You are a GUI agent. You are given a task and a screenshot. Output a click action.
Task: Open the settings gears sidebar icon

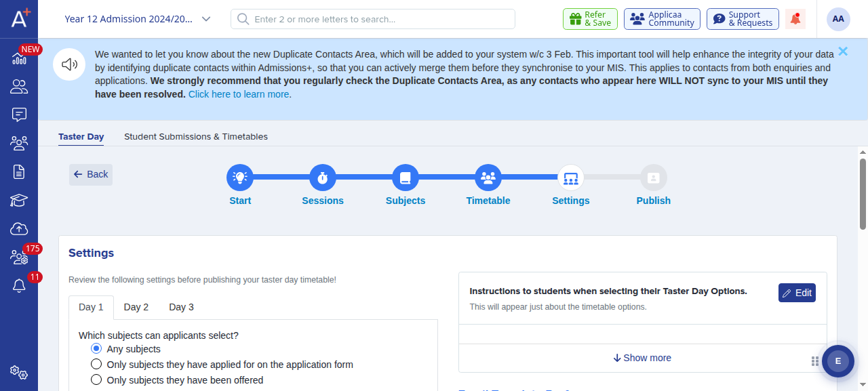[19, 372]
